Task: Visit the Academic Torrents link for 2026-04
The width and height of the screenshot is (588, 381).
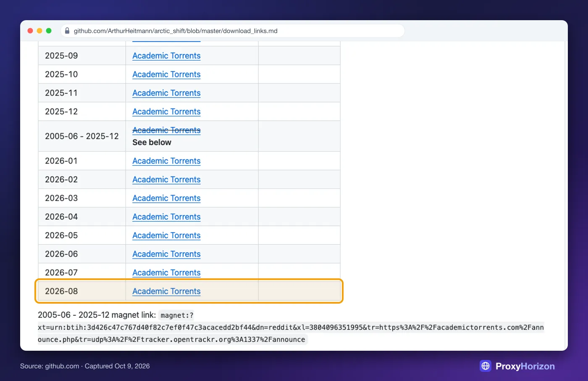Action: tap(166, 217)
